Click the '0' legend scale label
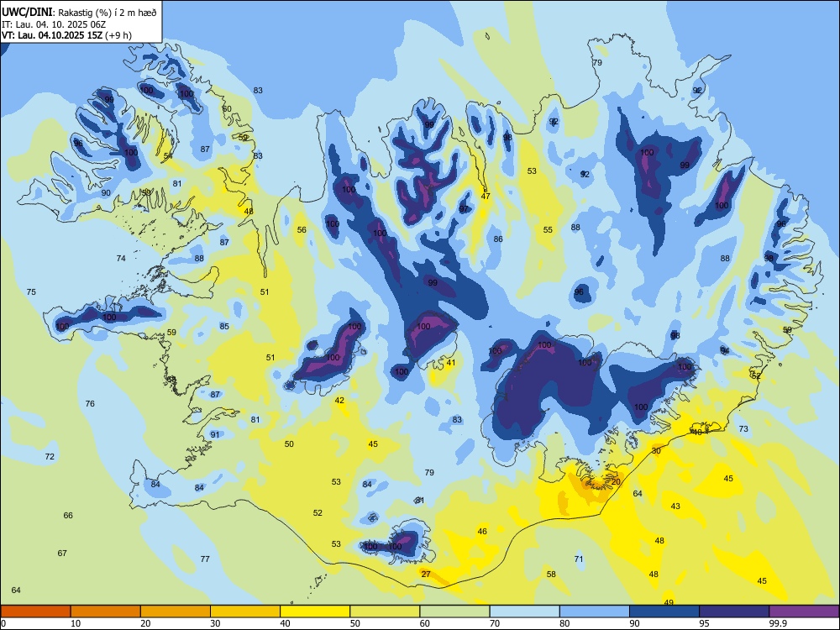This screenshot has width=840, height=630. tap(3, 623)
